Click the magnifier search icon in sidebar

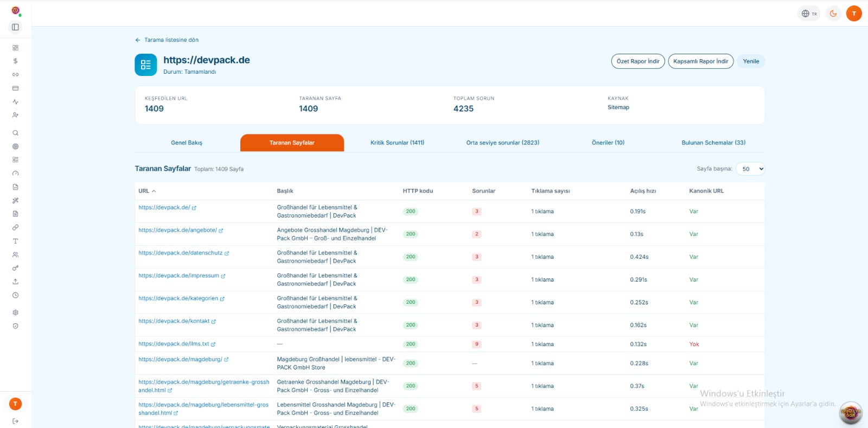pyautogui.click(x=15, y=133)
